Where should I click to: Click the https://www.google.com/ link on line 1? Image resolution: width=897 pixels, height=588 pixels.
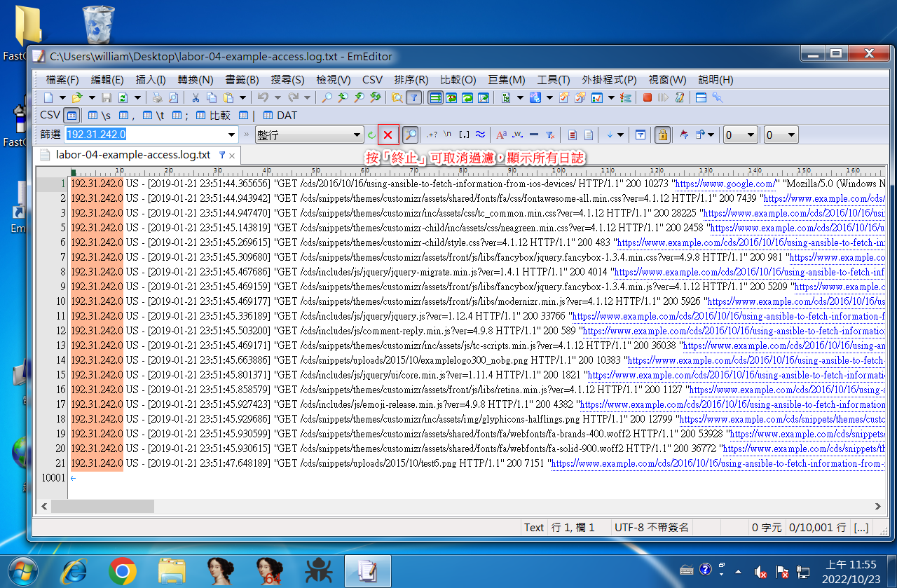point(725,184)
